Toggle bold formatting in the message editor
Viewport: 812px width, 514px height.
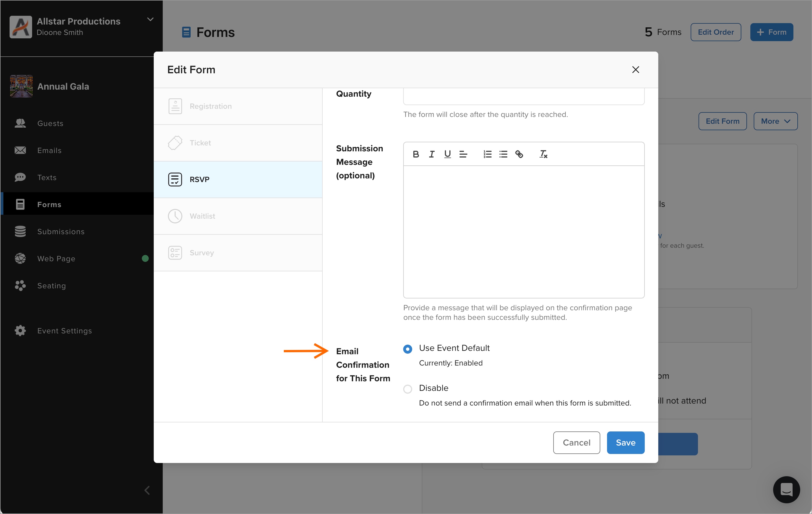click(x=416, y=154)
